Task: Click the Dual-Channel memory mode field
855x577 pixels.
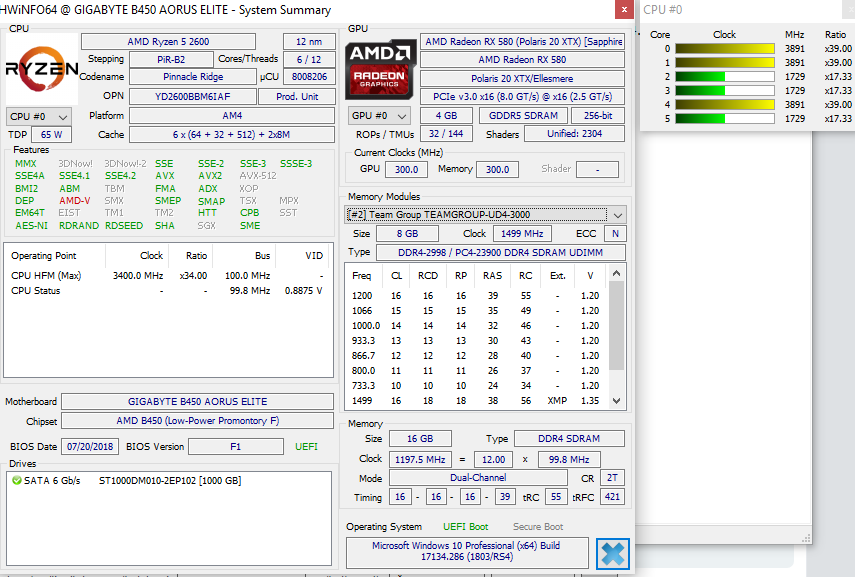Action: tap(478, 478)
